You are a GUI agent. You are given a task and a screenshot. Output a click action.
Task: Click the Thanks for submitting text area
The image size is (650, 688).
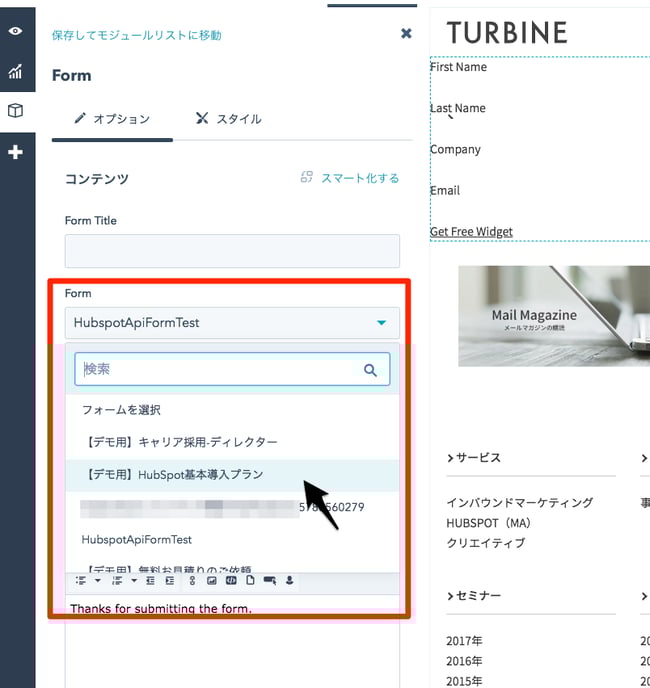tap(232, 641)
